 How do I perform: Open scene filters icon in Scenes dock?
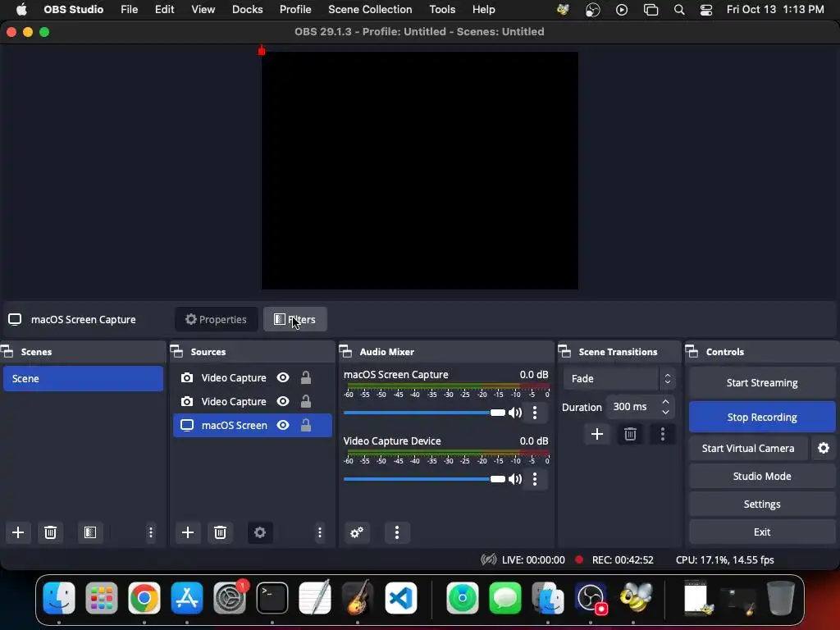click(x=90, y=532)
